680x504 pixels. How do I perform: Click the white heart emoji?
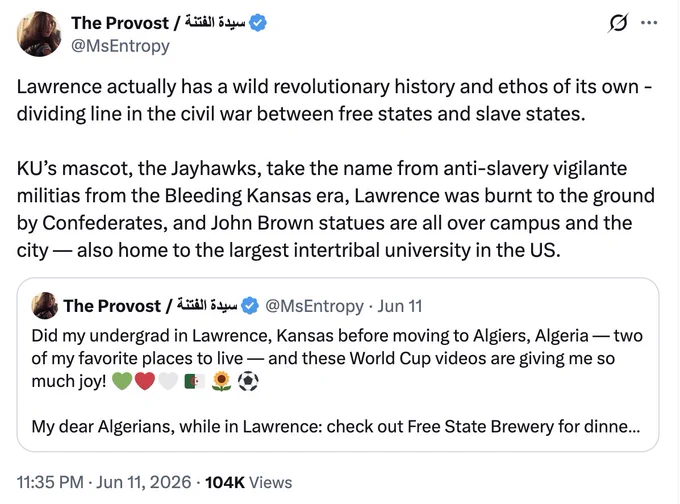[x=168, y=381]
